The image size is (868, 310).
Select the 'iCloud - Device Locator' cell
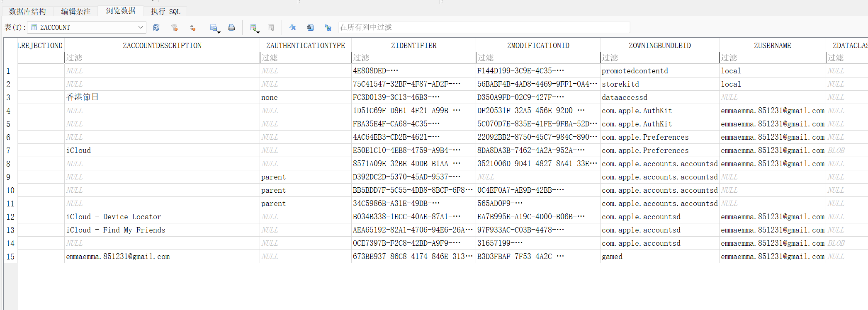162,217
